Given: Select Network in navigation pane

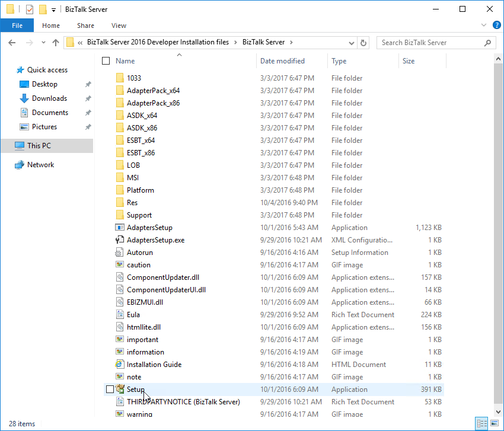Looking at the screenshot, I should [x=40, y=165].
